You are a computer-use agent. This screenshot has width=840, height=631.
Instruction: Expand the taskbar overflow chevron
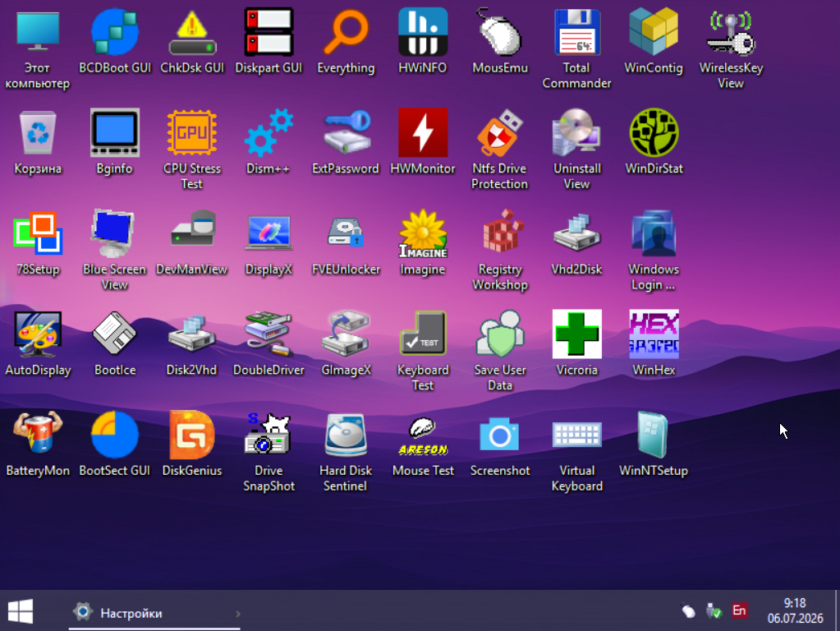pos(238,613)
